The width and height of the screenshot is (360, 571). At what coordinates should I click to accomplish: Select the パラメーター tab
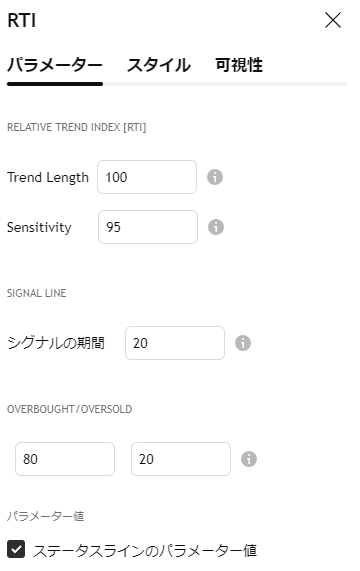tap(55, 66)
